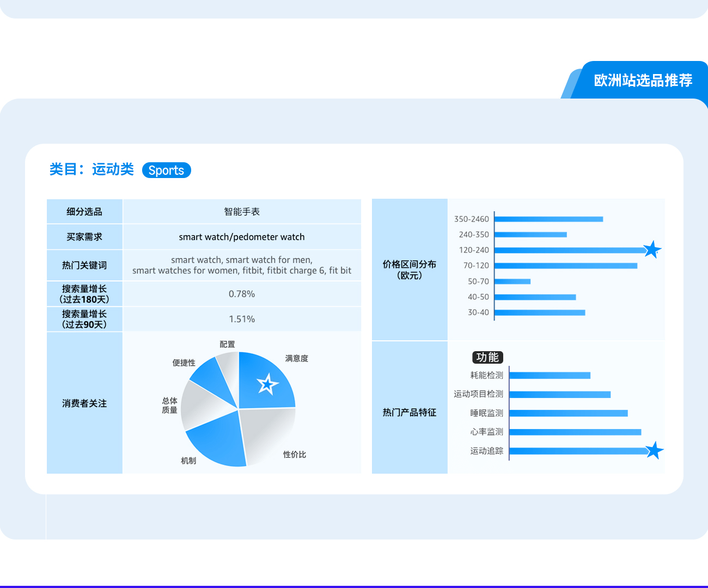Click the 30-40 price range bar

[x=540, y=313]
